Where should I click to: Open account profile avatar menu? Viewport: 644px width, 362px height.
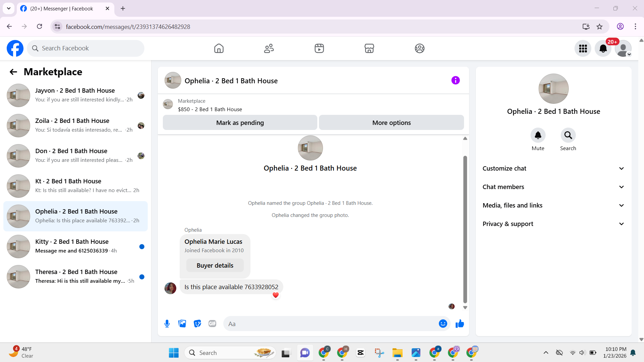click(623, 49)
